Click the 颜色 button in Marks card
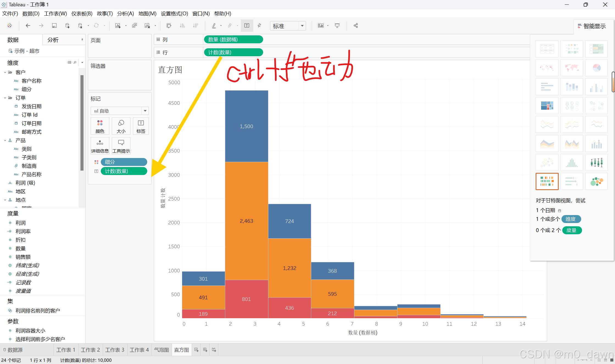Image resolution: width=615 pixels, height=364 pixels. (100, 126)
